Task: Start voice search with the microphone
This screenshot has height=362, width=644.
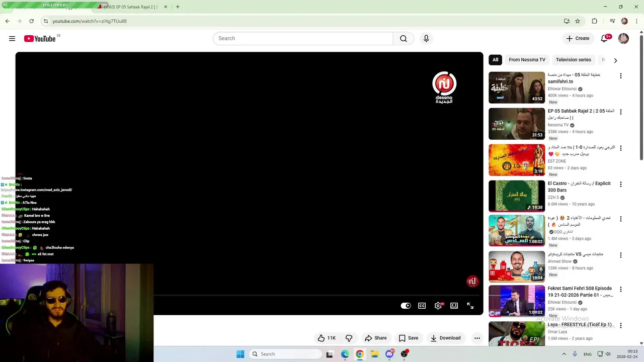Action: coord(426,39)
